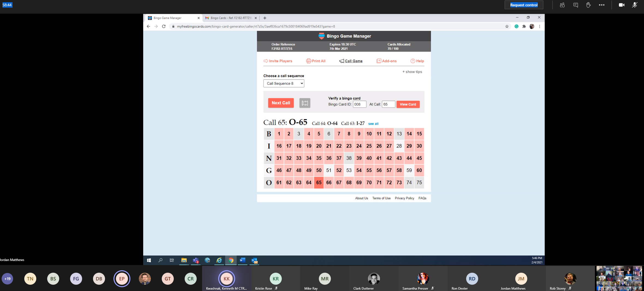Open the Print All section
The image size is (644, 291).
pyautogui.click(x=316, y=61)
